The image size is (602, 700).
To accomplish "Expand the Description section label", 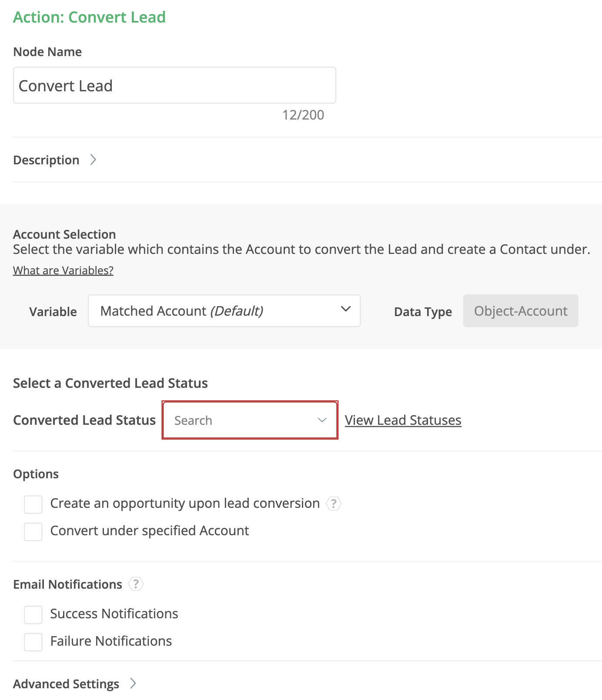I will tap(46, 160).
